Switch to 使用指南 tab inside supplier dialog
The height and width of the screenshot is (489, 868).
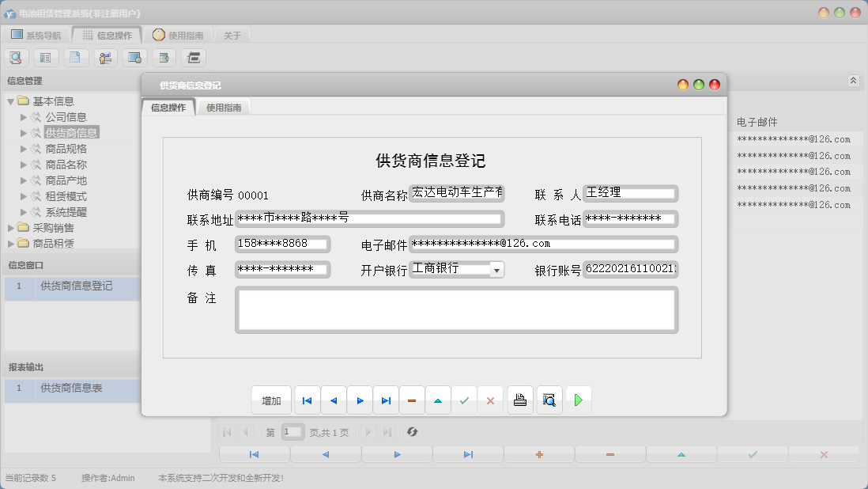[x=223, y=108]
